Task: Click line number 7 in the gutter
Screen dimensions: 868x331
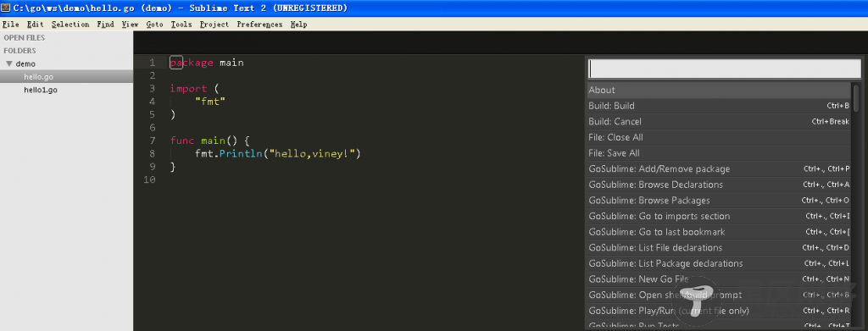Action: click(153, 141)
